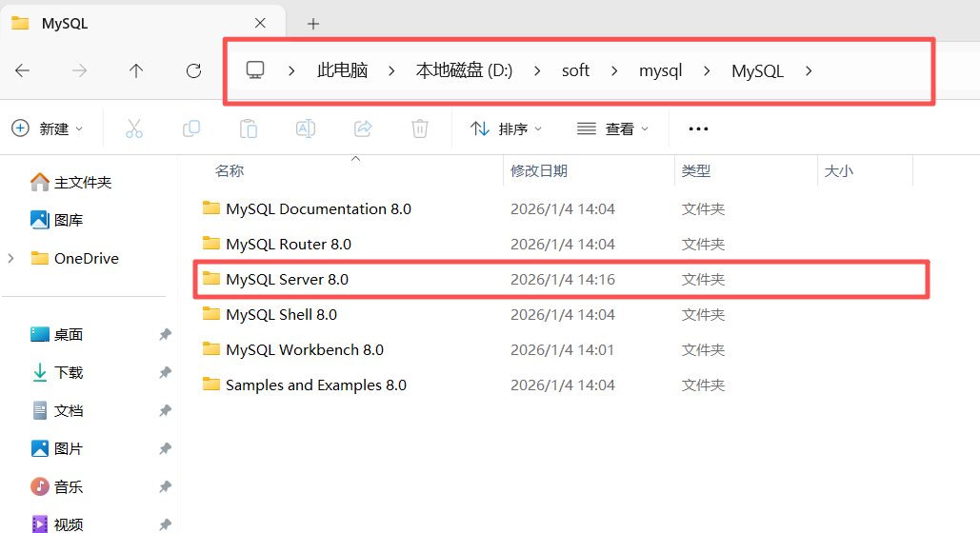Open the 排序 sort dropdown
The width and height of the screenshot is (980, 533).
click(x=507, y=128)
